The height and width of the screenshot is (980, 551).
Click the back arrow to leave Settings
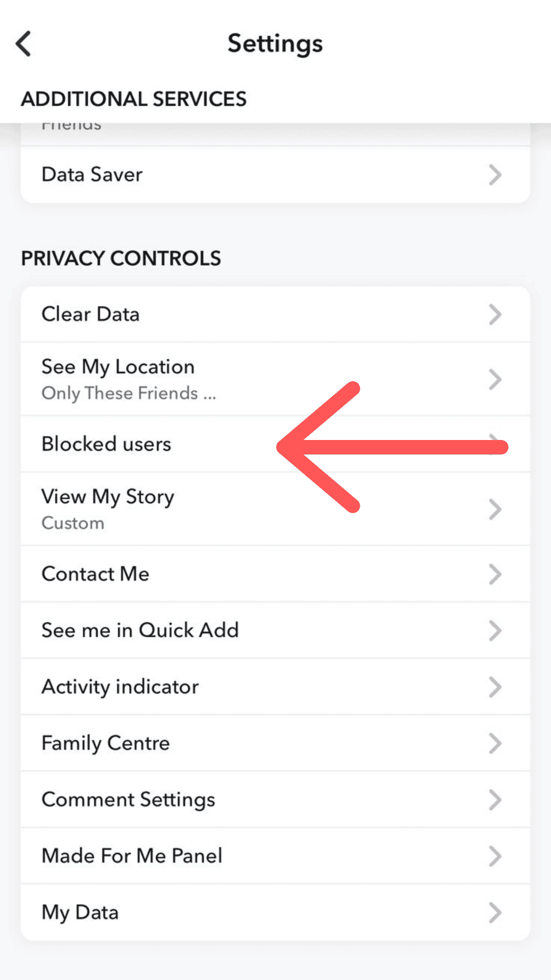click(22, 44)
